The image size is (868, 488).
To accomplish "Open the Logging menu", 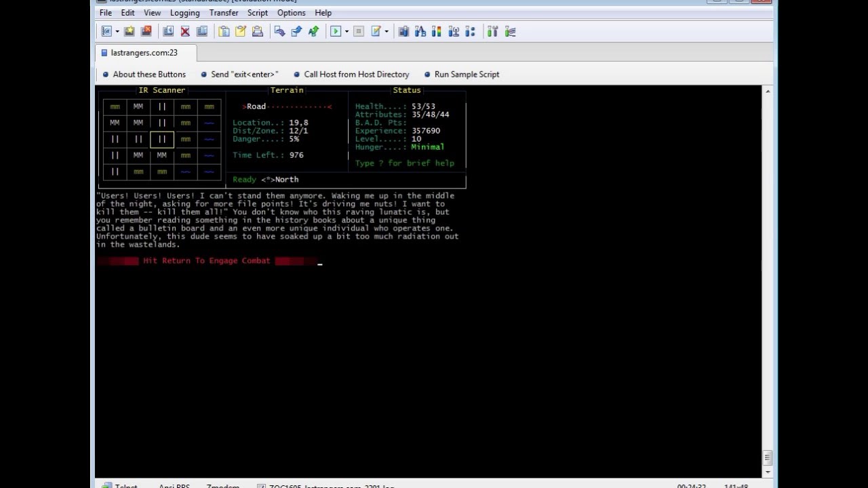I will 184,13.
